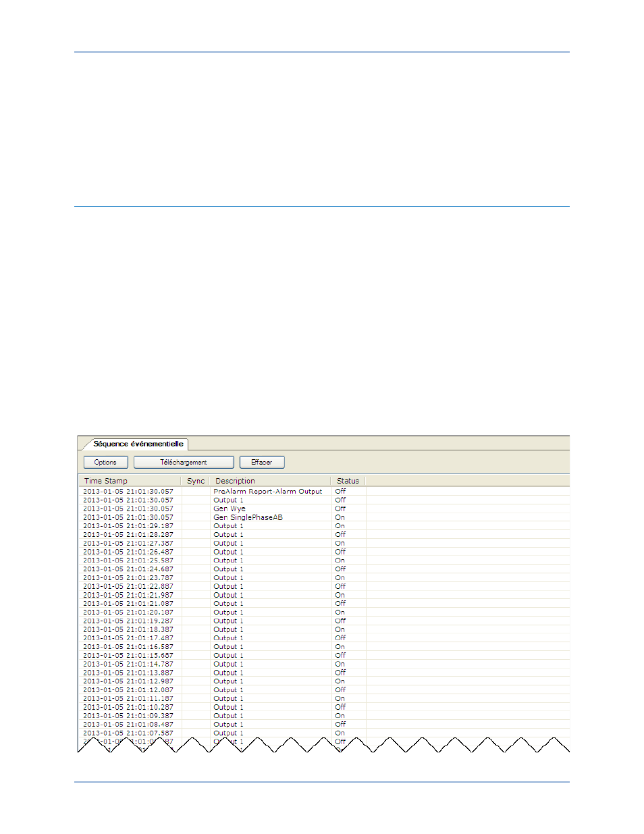Select timestamp 2013-01-05 21:01:26.487
Image resolution: width=644 pixels, height=834 pixels.
tap(128, 552)
